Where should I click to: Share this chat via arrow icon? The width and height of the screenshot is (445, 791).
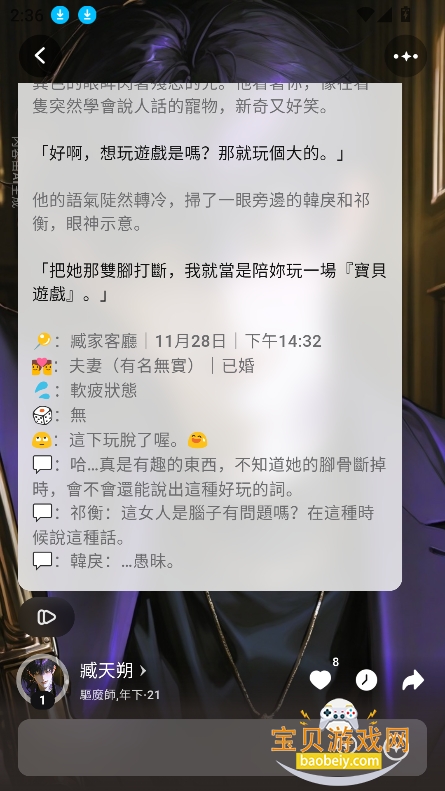pyautogui.click(x=413, y=680)
